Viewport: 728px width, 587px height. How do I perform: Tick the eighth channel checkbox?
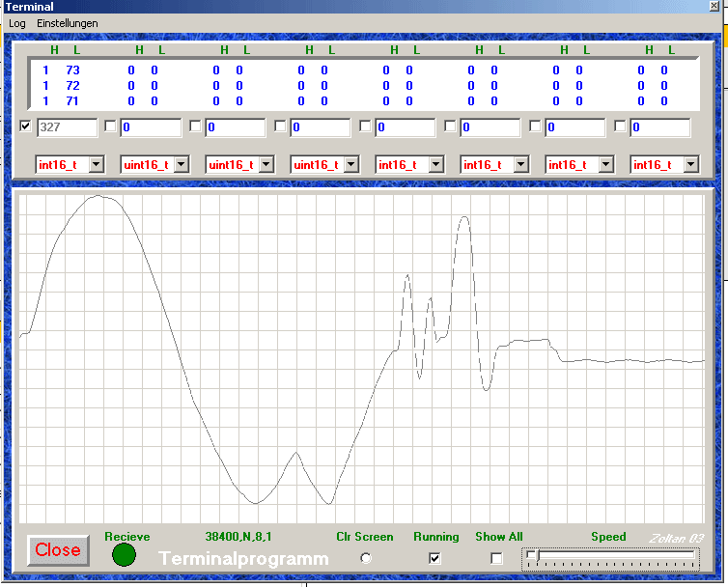[x=620, y=126]
